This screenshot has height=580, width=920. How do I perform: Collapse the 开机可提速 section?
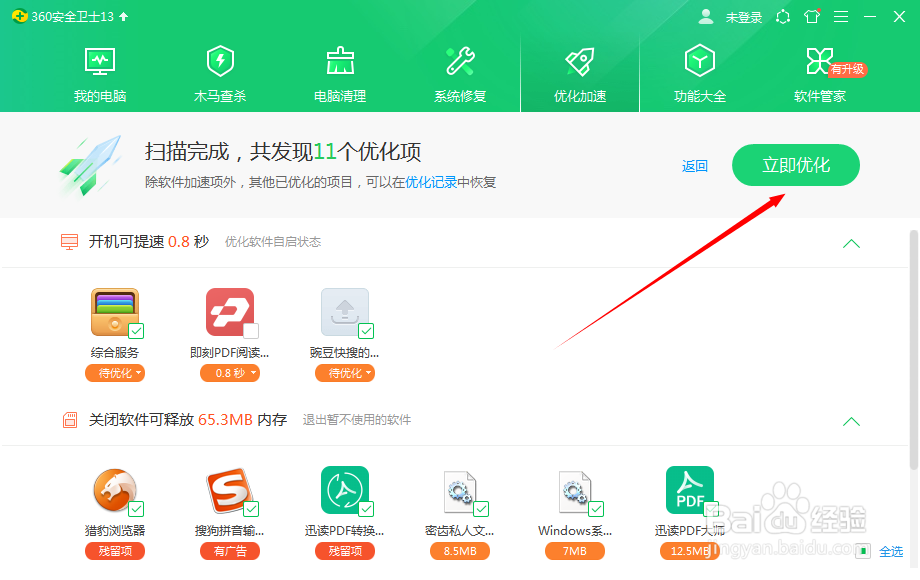point(851,242)
